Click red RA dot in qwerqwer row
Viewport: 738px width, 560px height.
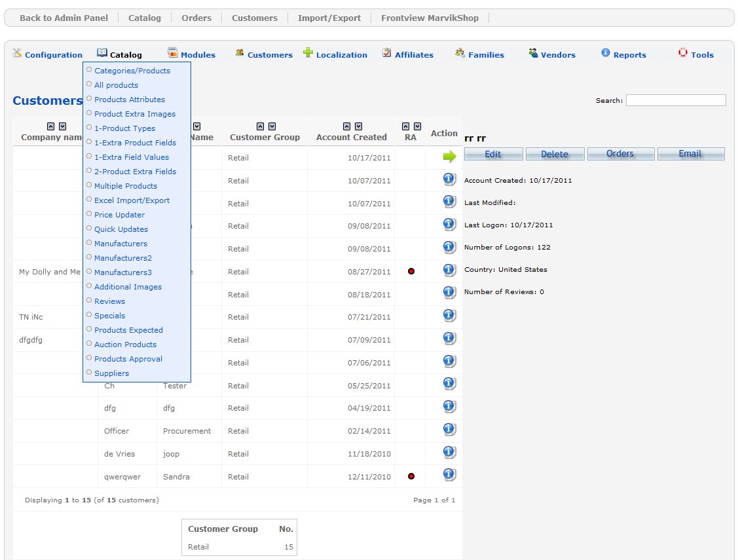(411, 476)
